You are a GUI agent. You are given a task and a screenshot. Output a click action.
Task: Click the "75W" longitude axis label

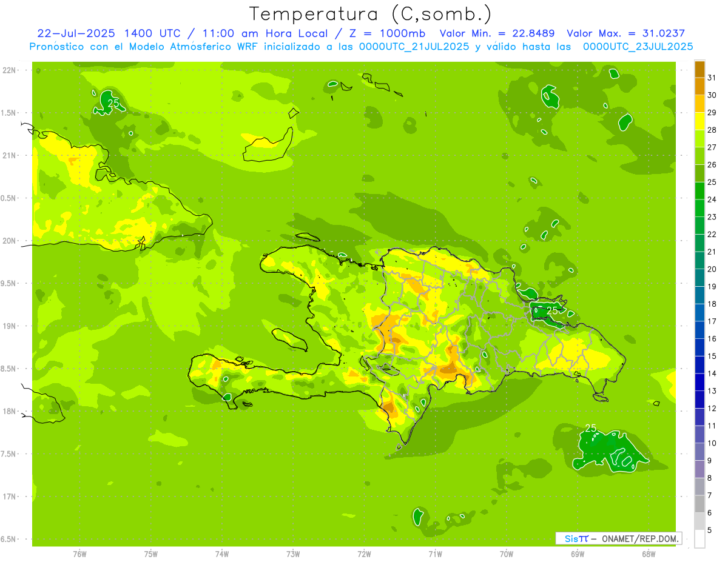tap(151, 554)
